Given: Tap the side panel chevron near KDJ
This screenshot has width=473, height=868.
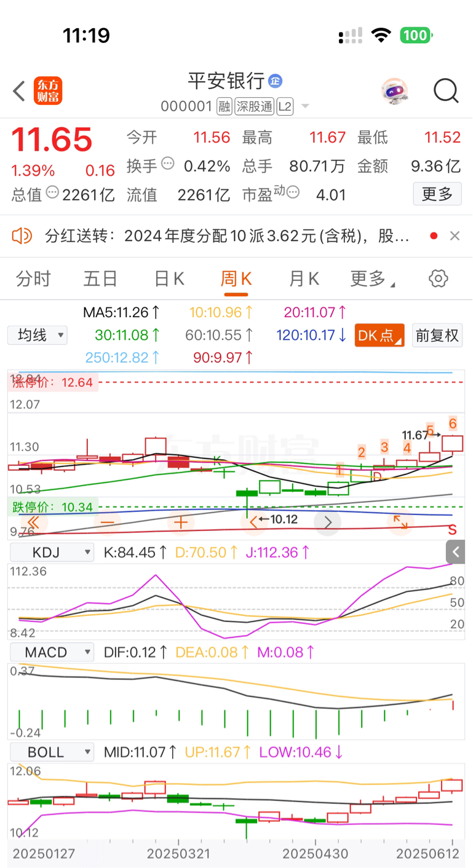Looking at the screenshot, I should 456,551.
